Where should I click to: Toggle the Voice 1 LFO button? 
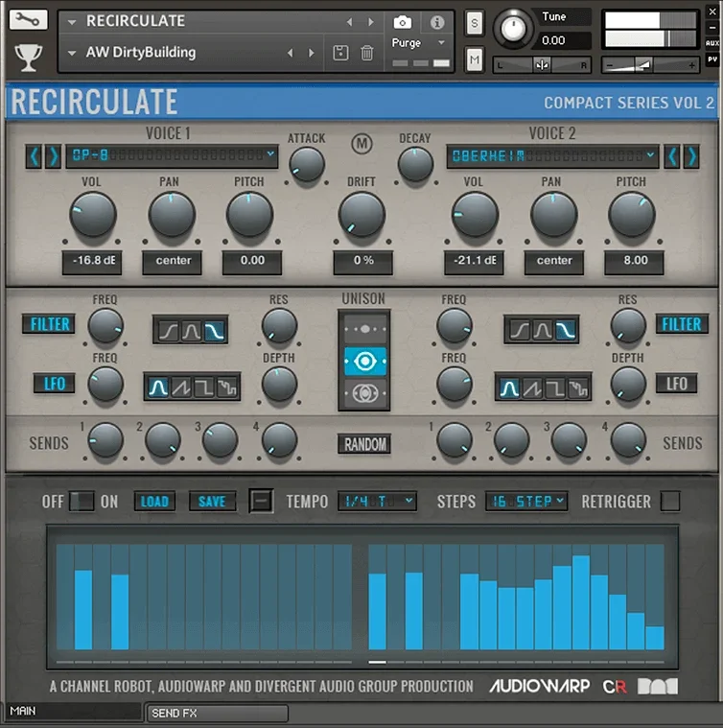[x=55, y=384]
